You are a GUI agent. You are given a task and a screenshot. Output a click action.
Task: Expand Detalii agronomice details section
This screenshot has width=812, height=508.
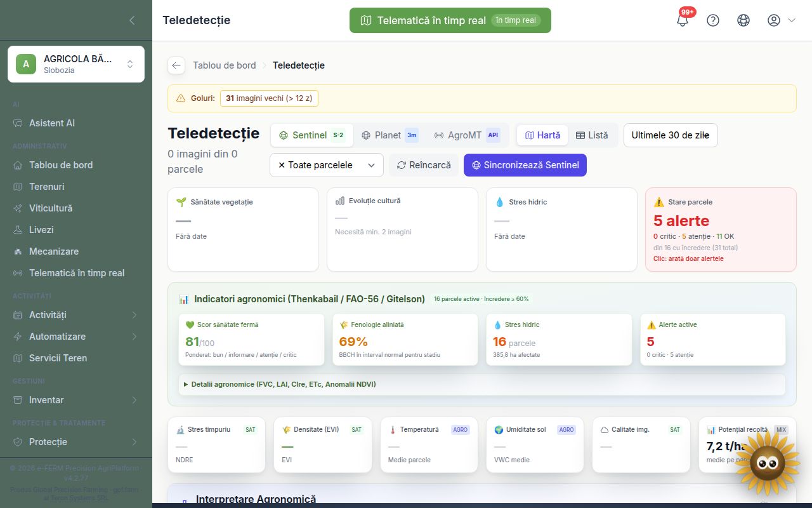pos(482,384)
